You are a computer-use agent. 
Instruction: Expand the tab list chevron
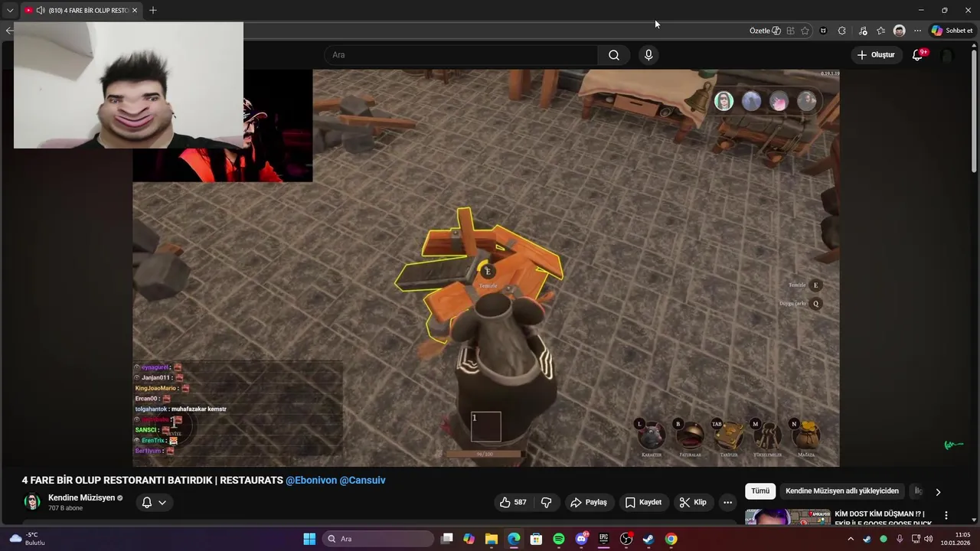[x=10, y=10]
